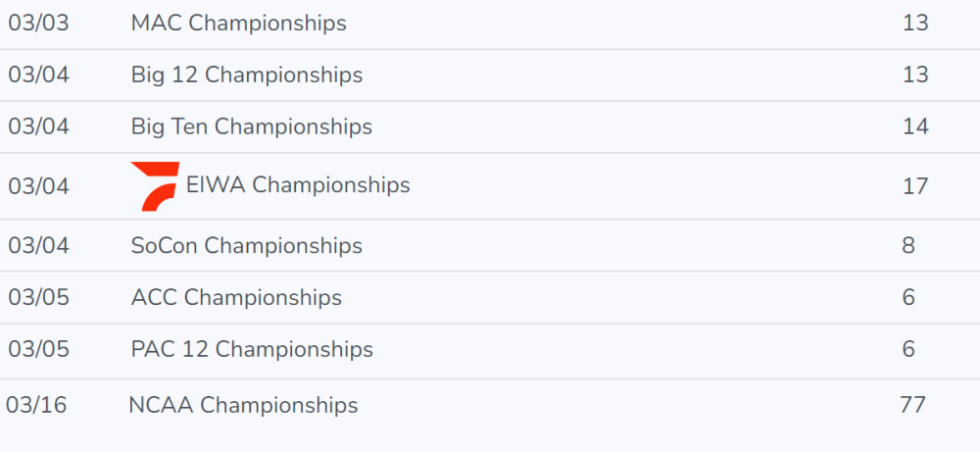Open the EIWA Championships event

298,185
